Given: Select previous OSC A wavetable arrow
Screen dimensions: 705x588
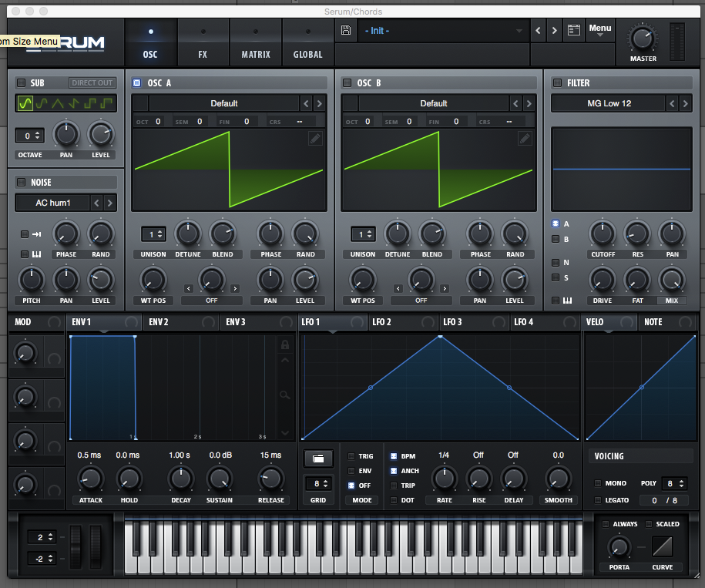Looking at the screenshot, I should [x=306, y=104].
